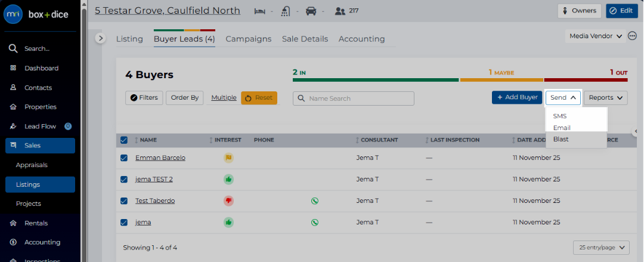Open the Filters options
Screen dimensions: 644x262
pyautogui.click(x=144, y=97)
